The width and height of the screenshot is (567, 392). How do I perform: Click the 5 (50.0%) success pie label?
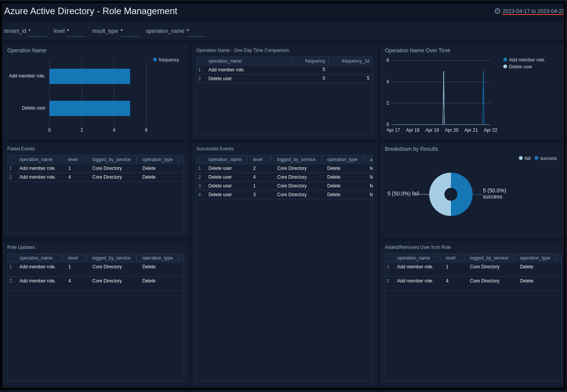494,194
